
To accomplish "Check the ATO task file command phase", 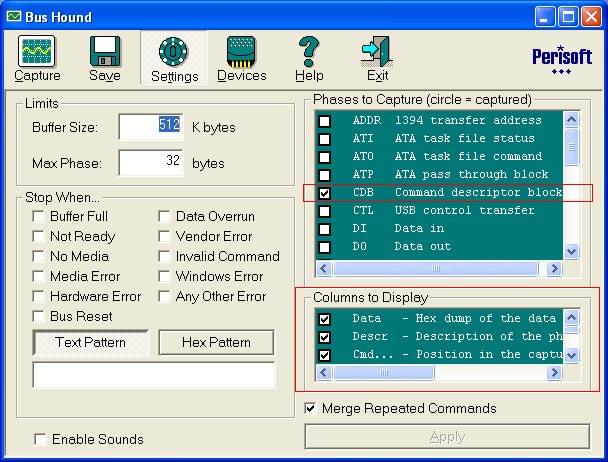I will tap(325, 157).
